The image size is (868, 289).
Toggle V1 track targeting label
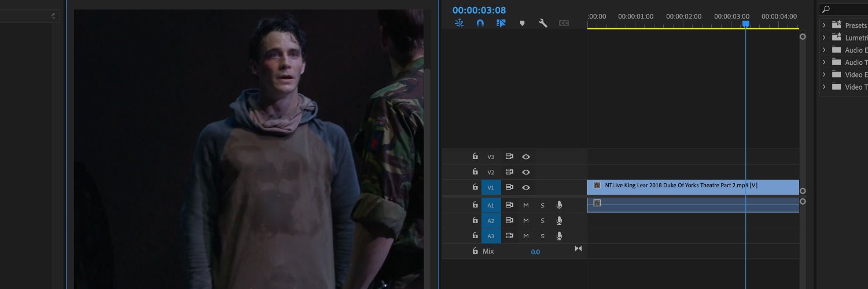pyautogui.click(x=491, y=187)
